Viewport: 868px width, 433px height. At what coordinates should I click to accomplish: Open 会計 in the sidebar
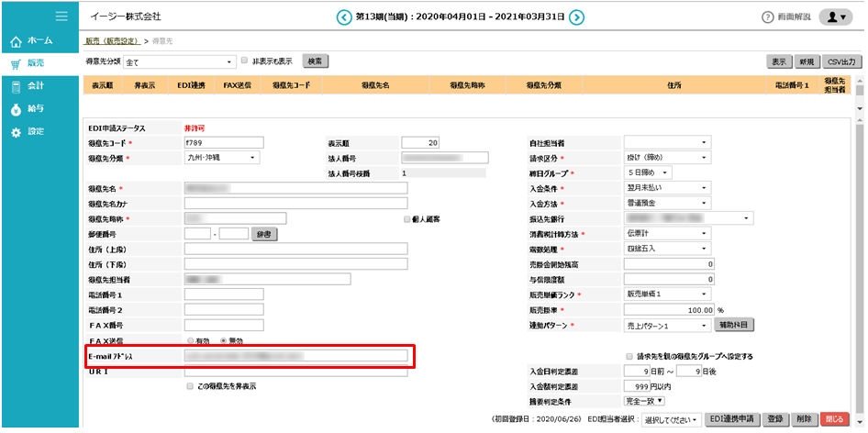(37, 86)
